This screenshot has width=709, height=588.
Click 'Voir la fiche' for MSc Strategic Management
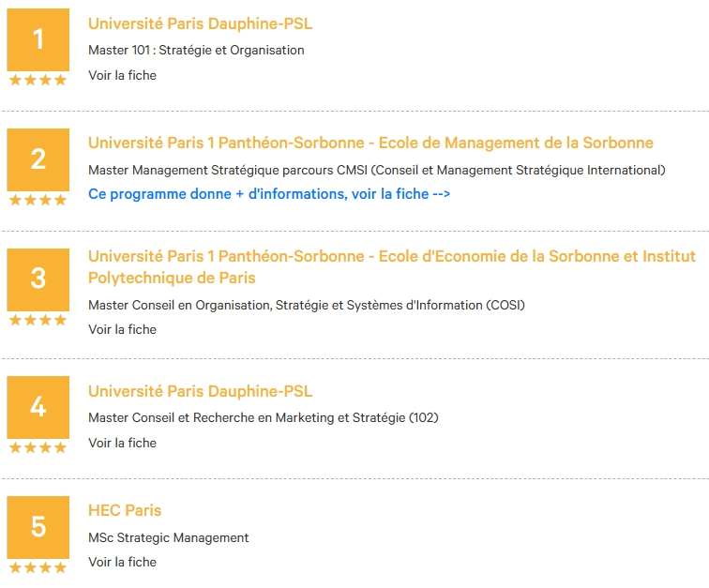(x=122, y=562)
